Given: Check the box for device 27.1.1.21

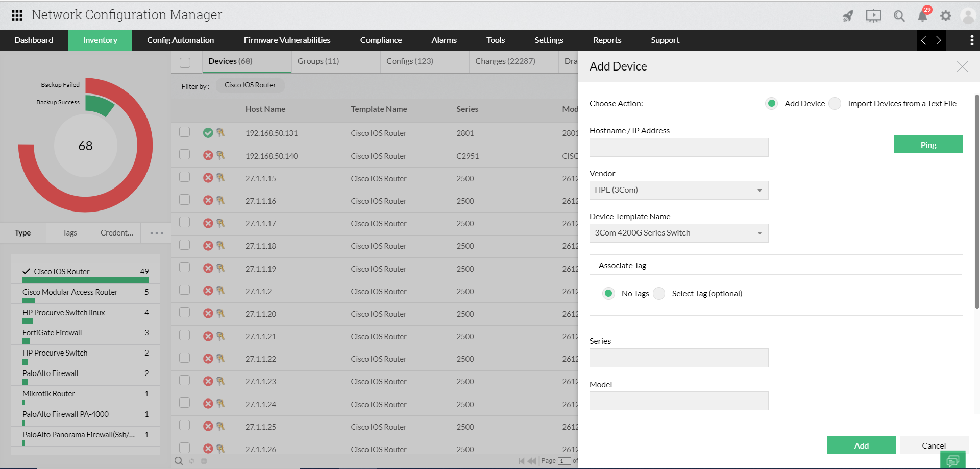Looking at the screenshot, I should click(x=185, y=335).
